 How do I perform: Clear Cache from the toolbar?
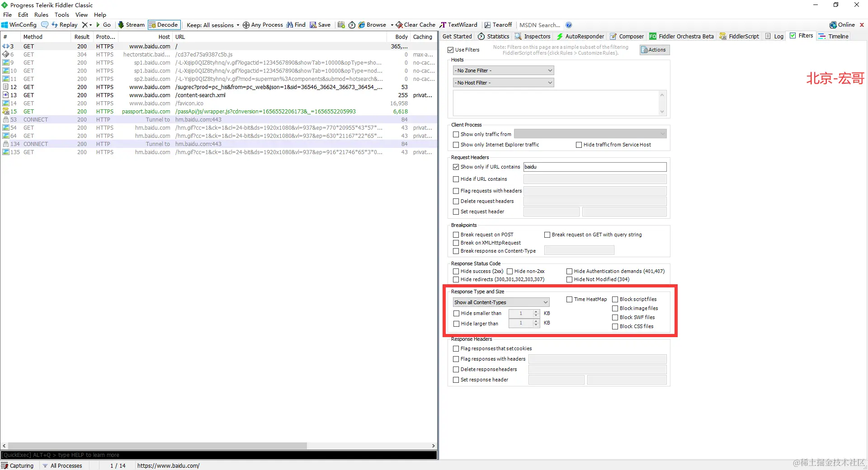click(415, 25)
